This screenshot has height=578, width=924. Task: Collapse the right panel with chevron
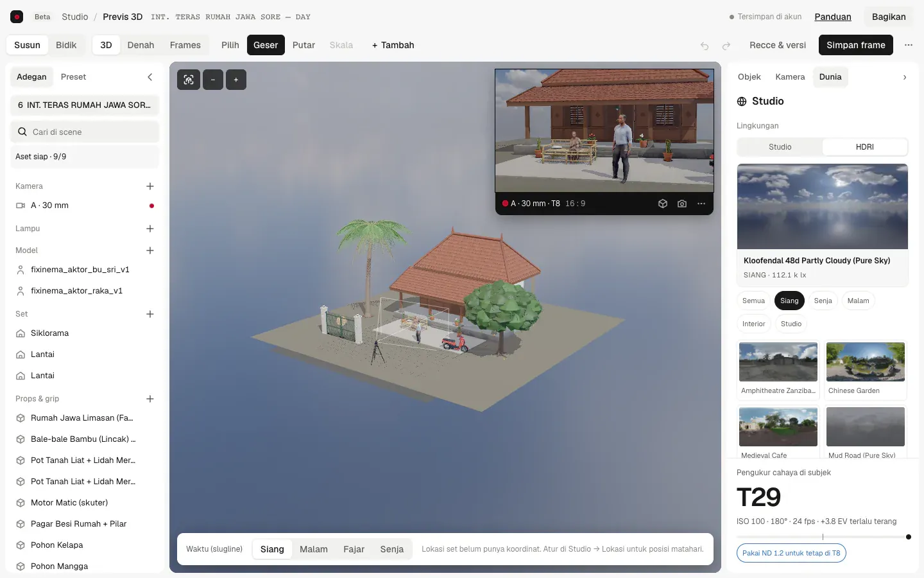905,77
